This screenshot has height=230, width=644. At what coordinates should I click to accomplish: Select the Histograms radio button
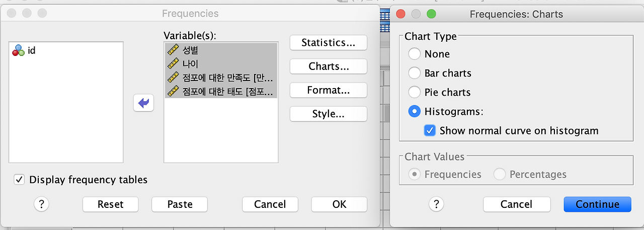(415, 111)
